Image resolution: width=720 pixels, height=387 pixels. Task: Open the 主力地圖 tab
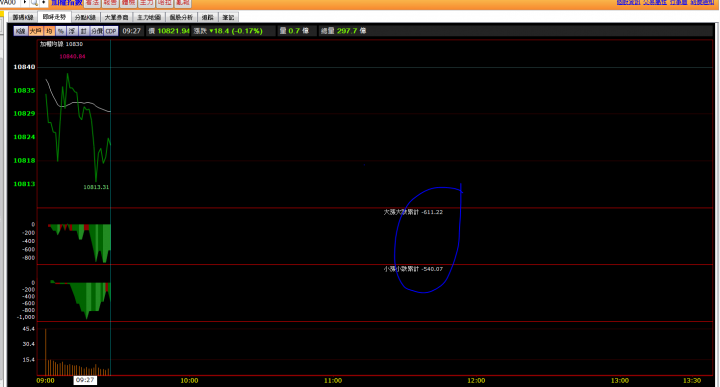[x=149, y=17]
